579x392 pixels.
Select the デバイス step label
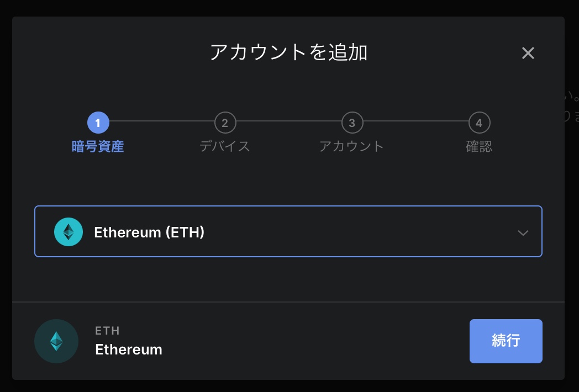pos(225,146)
